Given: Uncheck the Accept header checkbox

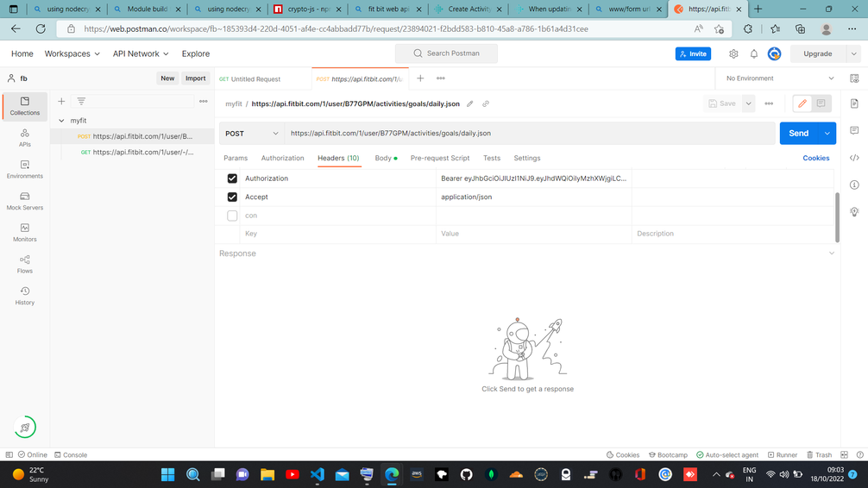Looking at the screenshot, I should tap(232, 197).
